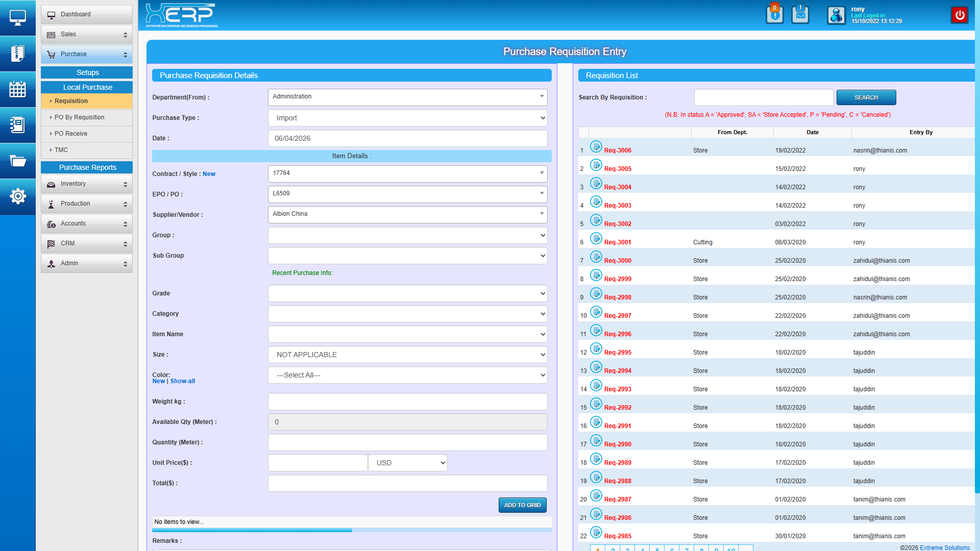Open the folder icon in left sidebar
Viewport: 980px width, 551px height.
(18, 161)
